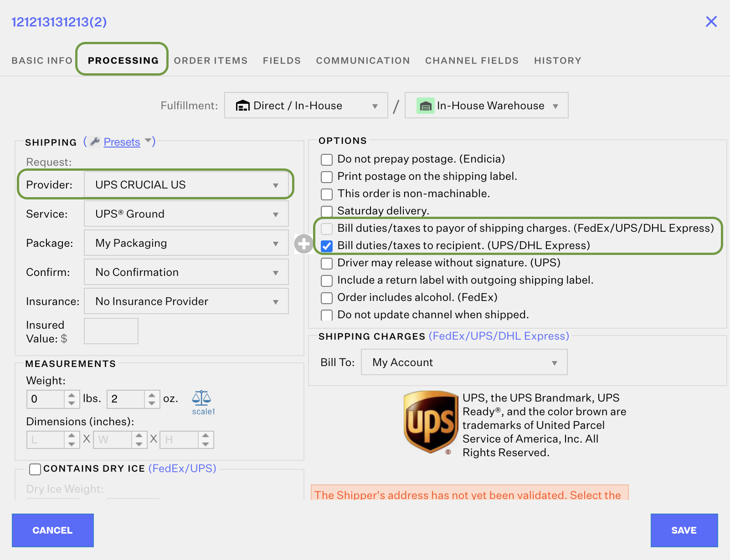Expand the Insurance provider dropdown
This screenshot has width=730, height=560.
pos(186,301)
